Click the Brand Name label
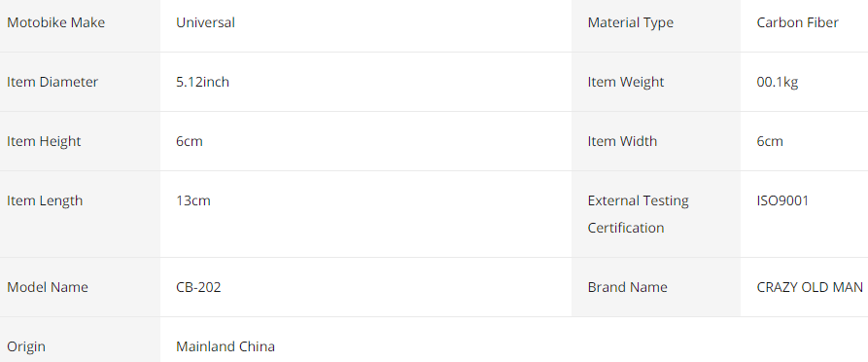Image resolution: width=868 pixels, height=362 pixels. (x=628, y=287)
